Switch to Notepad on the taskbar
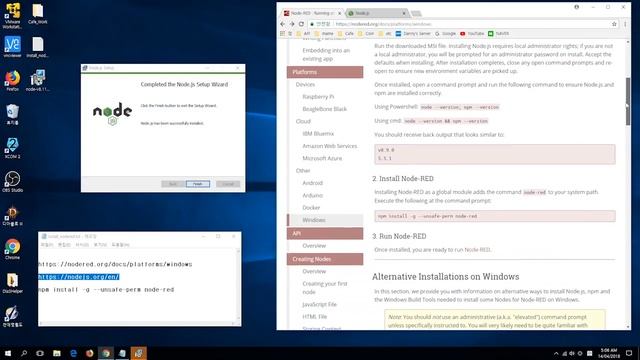 pyautogui.click(x=122, y=353)
